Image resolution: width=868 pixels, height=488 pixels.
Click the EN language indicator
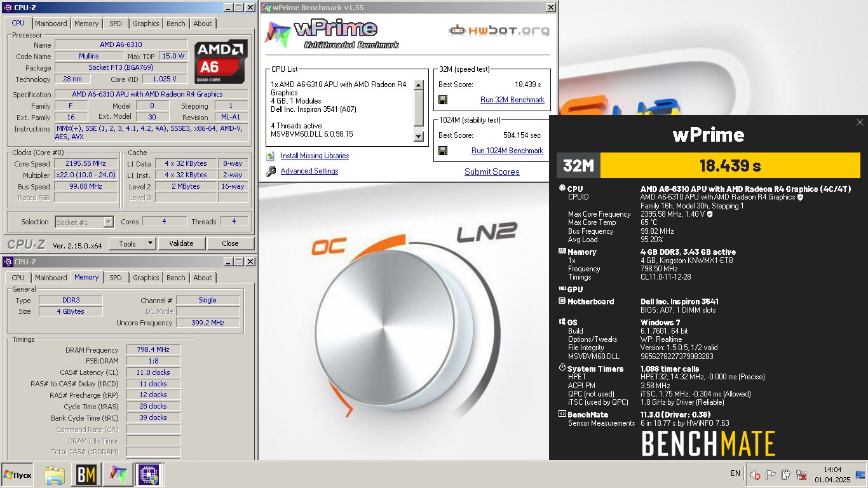(735, 473)
